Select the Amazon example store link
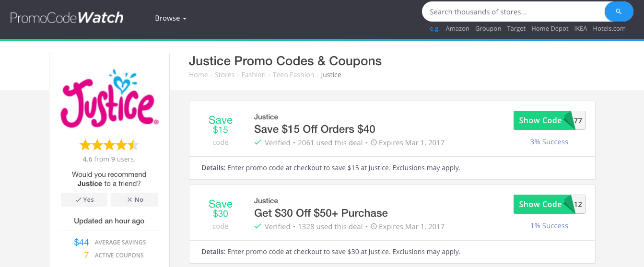 pos(457,29)
